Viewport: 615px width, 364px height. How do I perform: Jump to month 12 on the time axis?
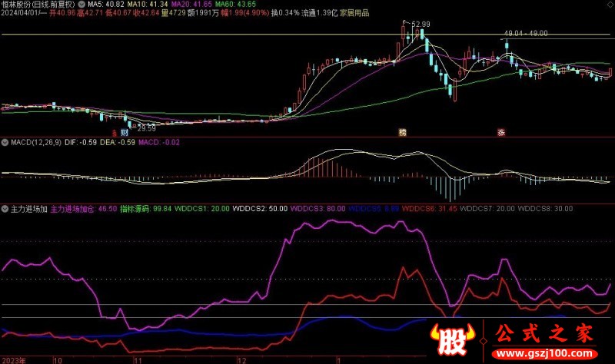(x=241, y=360)
